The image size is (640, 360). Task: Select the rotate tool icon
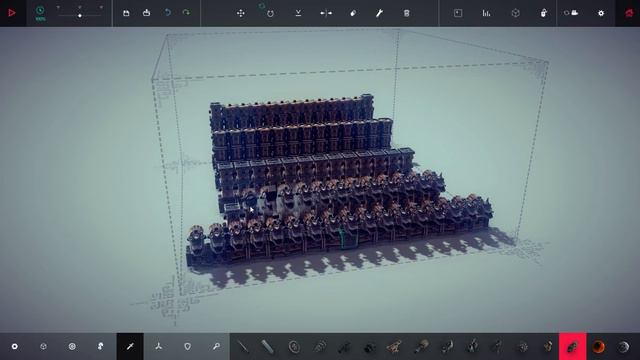(x=270, y=13)
